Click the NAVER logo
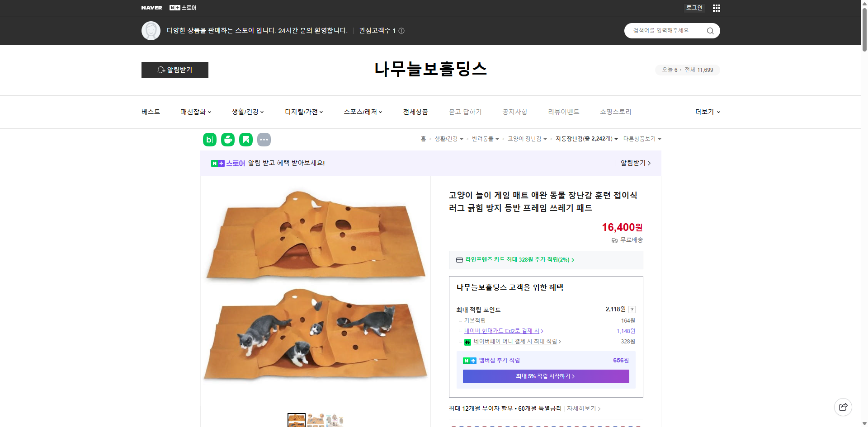This screenshot has width=868, height=427. coord(152,8)
